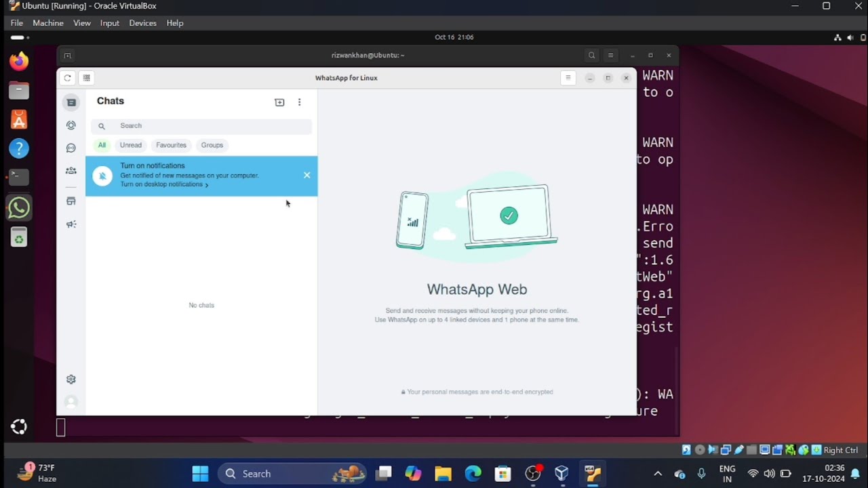Select the Favourites chat filter
This screenshot has width=868, height=488.
(171, 145)
